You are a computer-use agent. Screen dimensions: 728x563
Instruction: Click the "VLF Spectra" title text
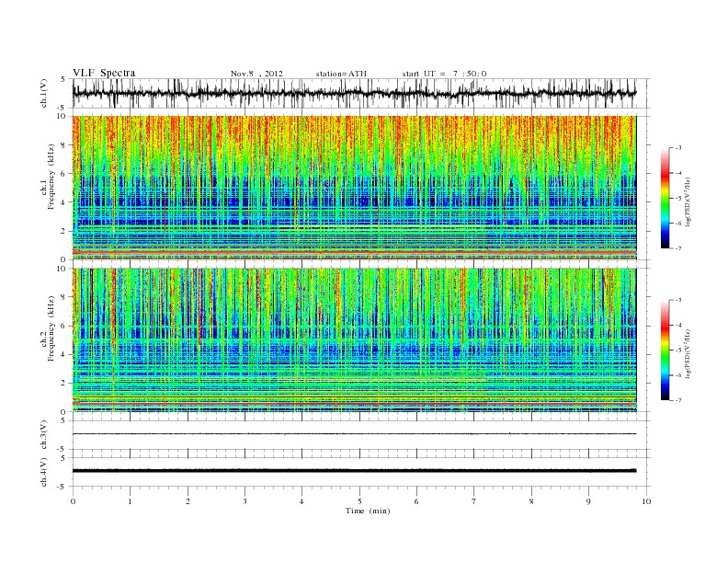(104, 73)
